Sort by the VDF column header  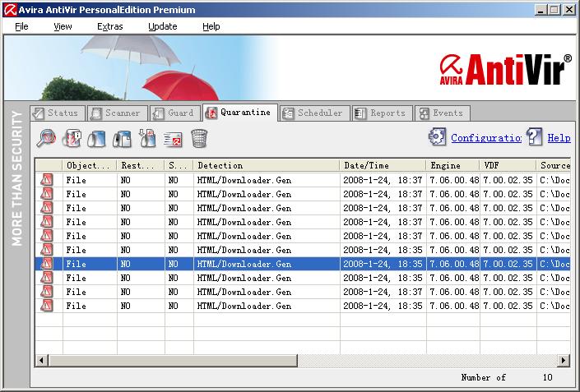pos(508,165)
